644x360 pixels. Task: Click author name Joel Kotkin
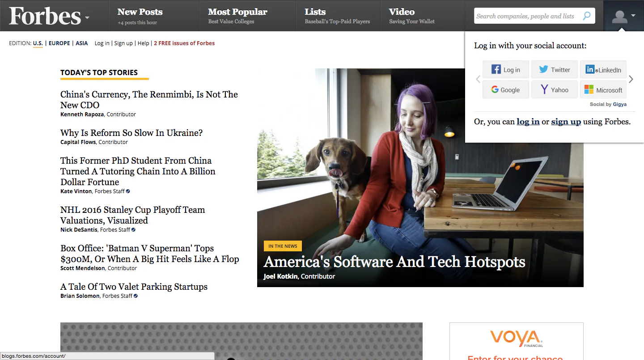click(280, 276)
